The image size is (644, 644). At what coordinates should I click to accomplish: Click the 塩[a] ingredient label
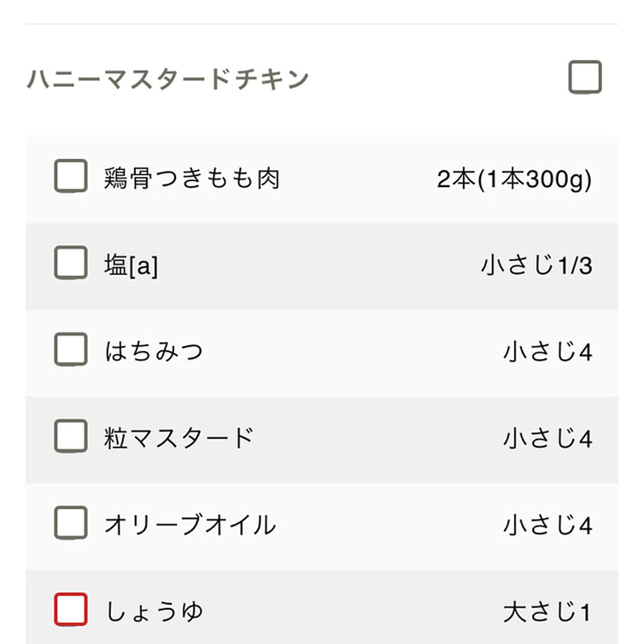coord(131,265)
